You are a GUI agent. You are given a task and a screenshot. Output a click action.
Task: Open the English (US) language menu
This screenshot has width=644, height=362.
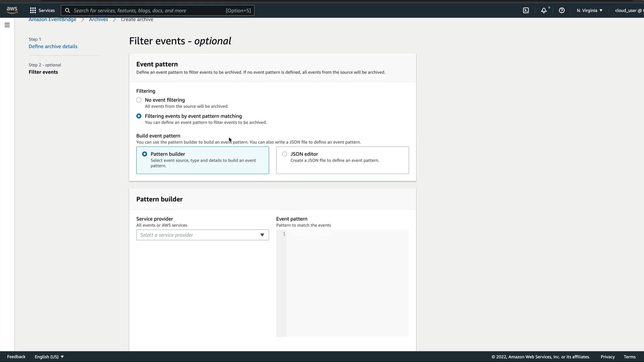(49, 357)
